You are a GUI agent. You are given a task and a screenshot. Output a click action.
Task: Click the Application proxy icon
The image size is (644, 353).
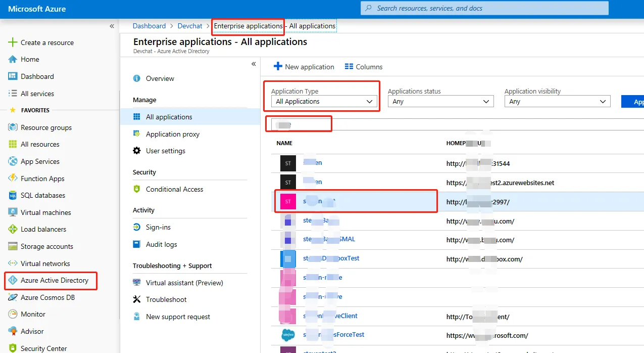(x=136, y=134)
